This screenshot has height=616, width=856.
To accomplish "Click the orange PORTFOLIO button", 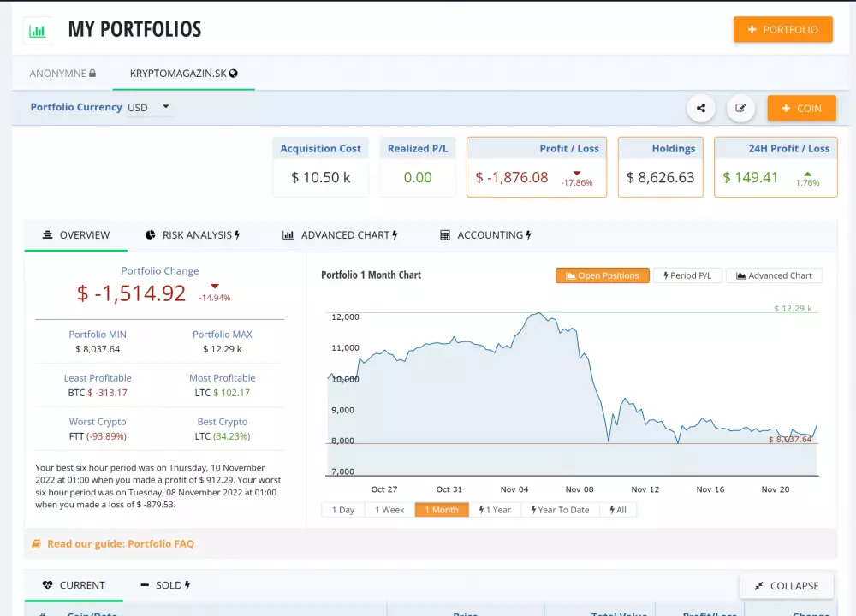I will pyautogui.click(x=782, y=28).
